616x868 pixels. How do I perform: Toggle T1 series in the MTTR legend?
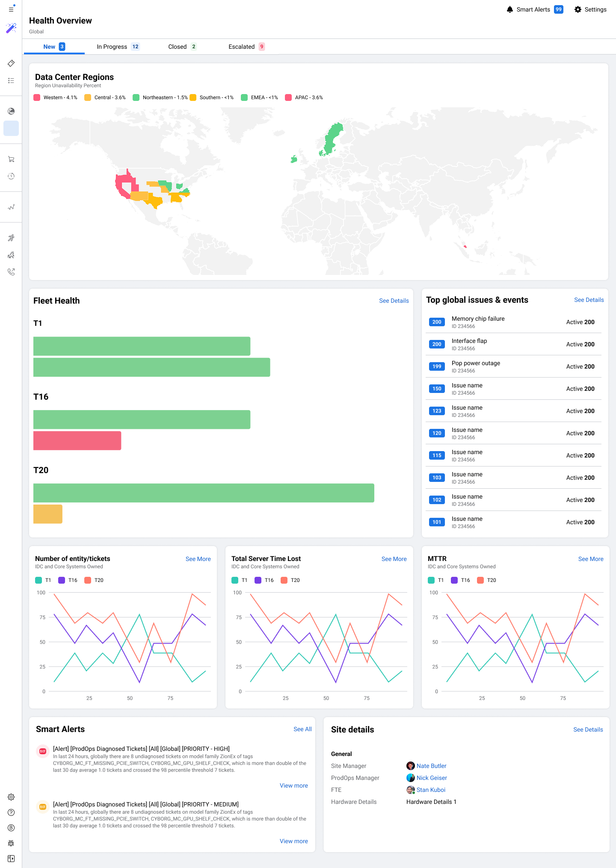[x=436, y=580]
